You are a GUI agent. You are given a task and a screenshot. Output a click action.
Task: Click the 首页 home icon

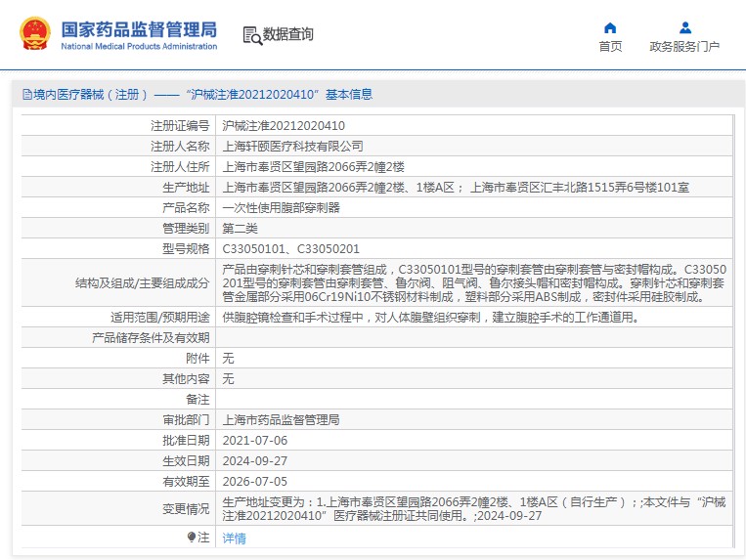tap(610, 28)
